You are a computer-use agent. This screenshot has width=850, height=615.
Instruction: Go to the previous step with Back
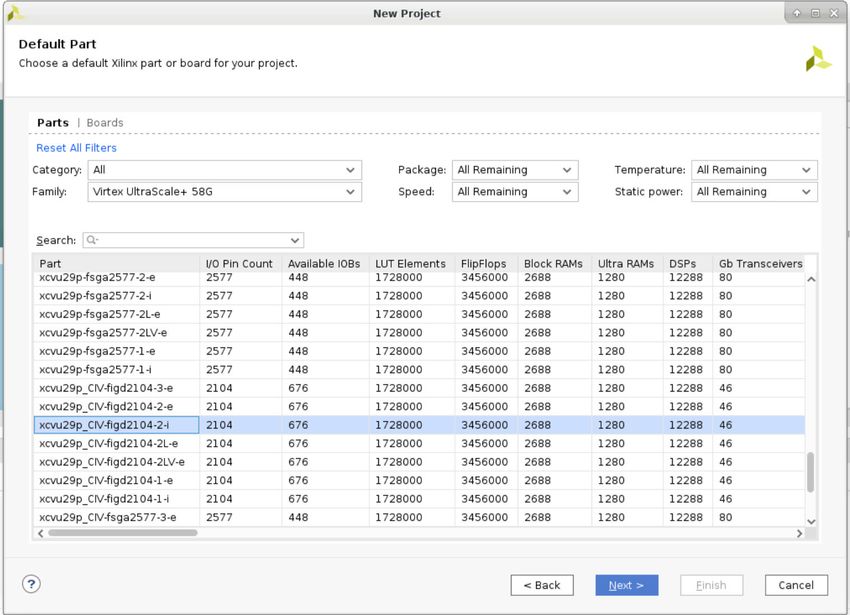point(542,585)
